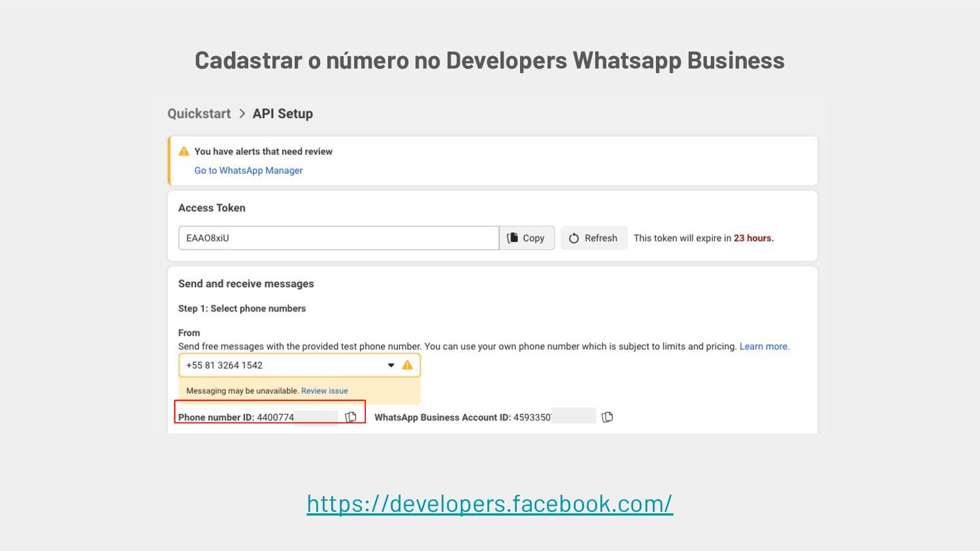The width and height of the screenshot is (980, 551).
Task: Copy the WhatsApp Business Account ID
Action: pyautogui.click(x=607, y=417)
